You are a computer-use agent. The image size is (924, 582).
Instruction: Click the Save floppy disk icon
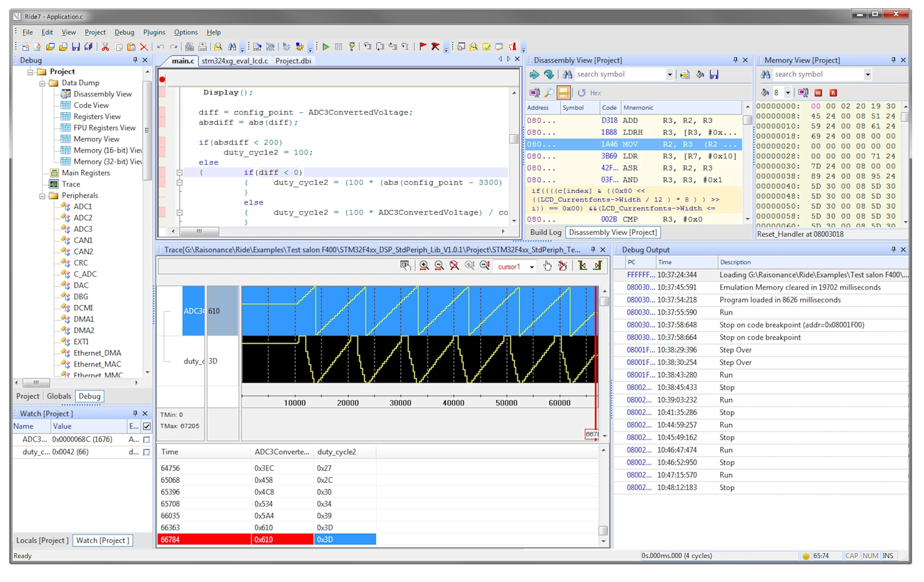click(76, 47)
